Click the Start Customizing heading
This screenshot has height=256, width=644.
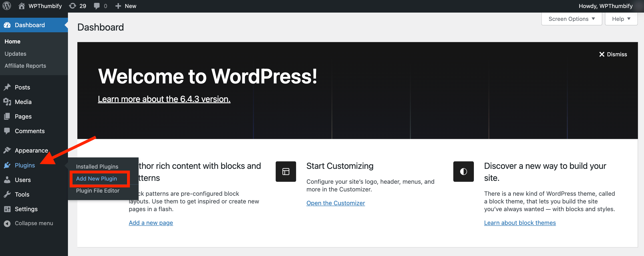[340, 166]
